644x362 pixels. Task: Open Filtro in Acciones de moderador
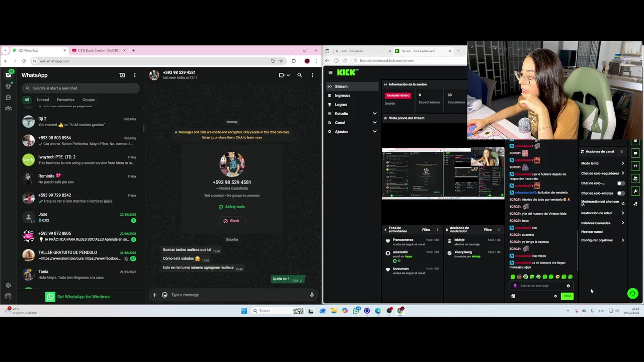(488, 230)
